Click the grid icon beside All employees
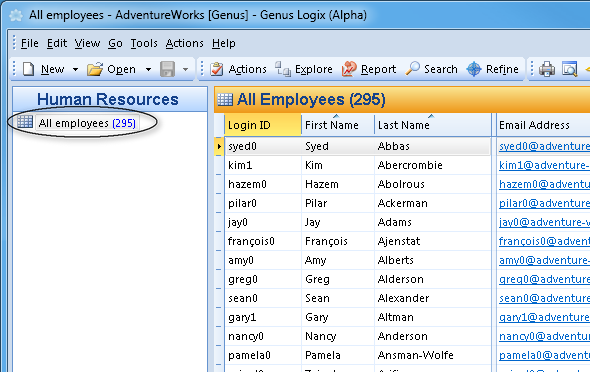Viewport: 590px width, 372px height. pos(25,122)
